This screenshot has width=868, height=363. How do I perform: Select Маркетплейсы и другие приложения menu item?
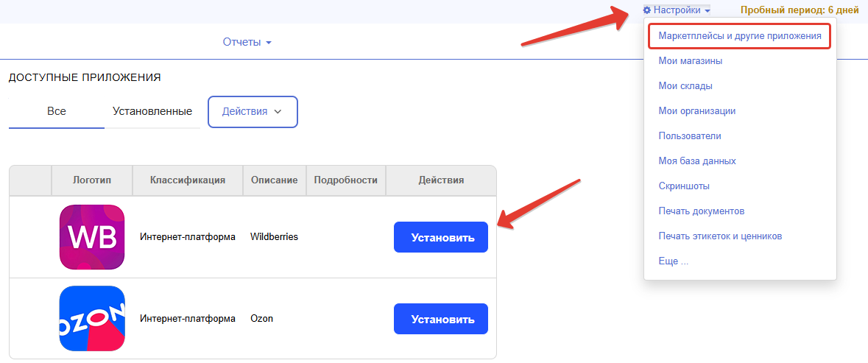point(739,35)
